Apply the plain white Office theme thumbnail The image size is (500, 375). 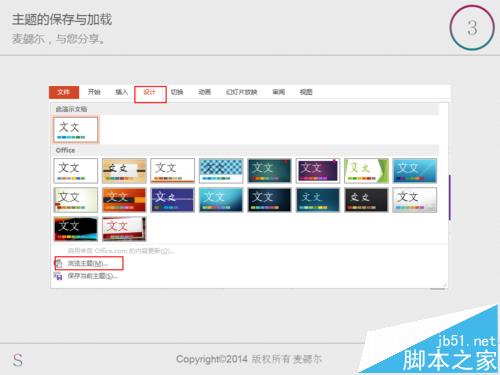76,171
